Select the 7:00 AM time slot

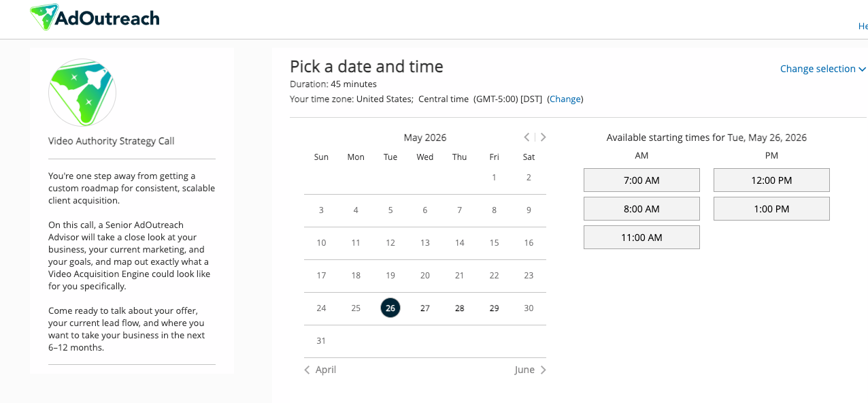[641, 180]
